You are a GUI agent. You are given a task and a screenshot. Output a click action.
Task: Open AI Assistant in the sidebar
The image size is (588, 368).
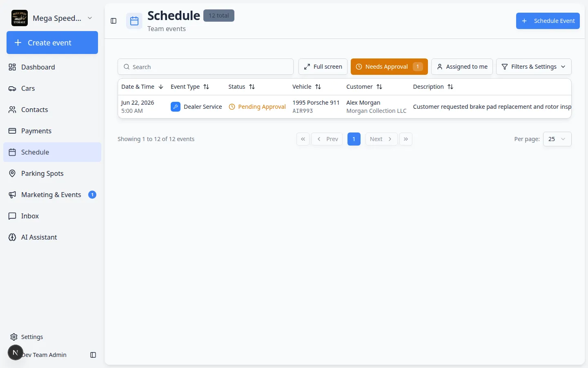pos(52,237)
